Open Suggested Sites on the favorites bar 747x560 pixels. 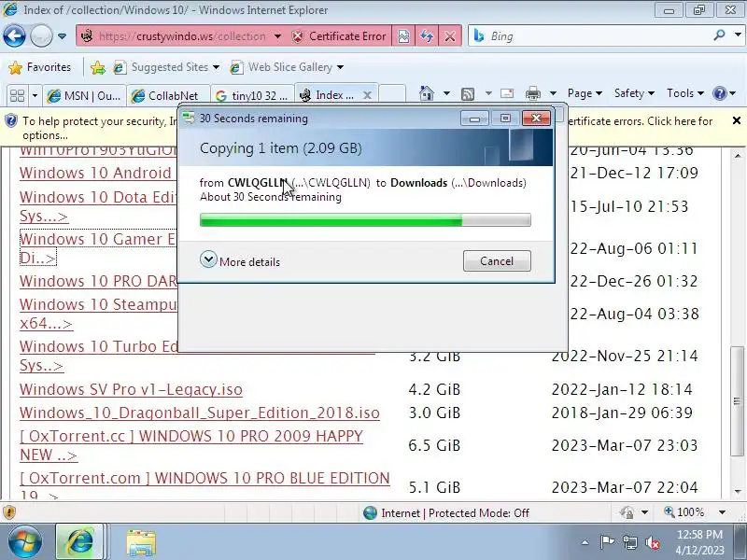point(166,67)
